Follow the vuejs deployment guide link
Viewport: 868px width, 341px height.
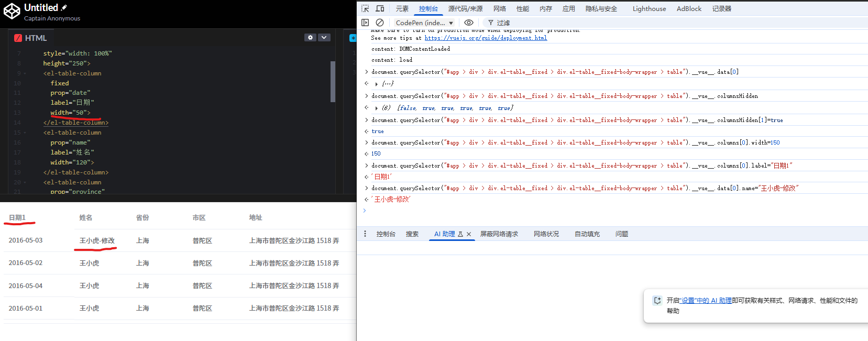486,38
